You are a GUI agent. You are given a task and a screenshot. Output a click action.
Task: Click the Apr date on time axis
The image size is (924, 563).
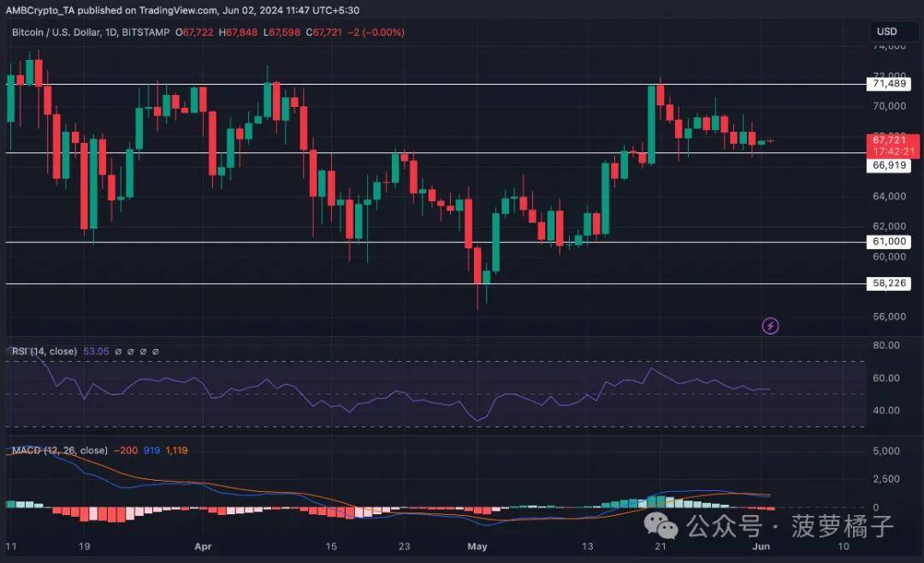[204, 545]
